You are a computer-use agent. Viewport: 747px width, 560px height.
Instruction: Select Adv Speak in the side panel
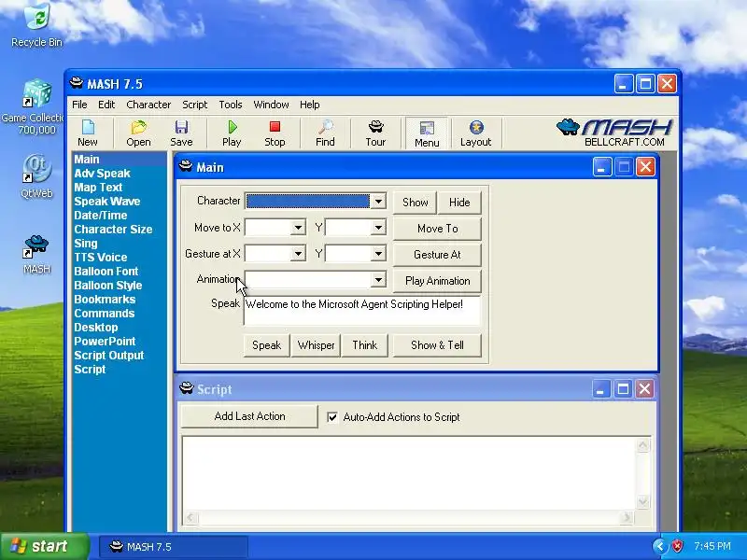point(102,174)
